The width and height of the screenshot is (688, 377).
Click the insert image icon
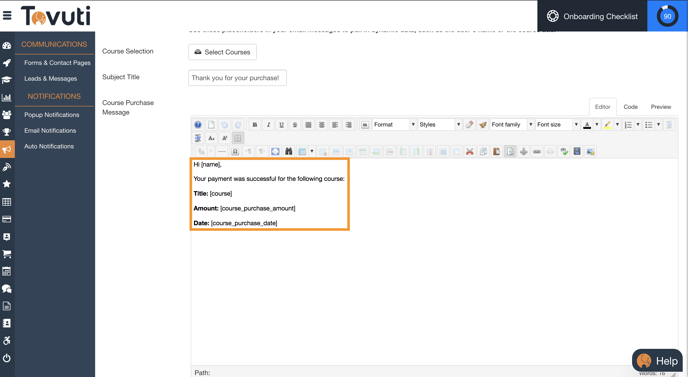(x=591, y=151)
